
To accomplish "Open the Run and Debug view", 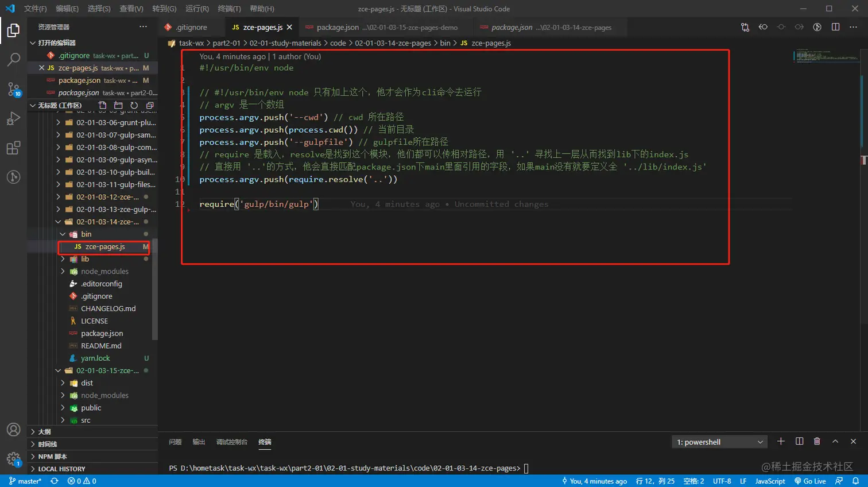I will [x=13, y=118].
